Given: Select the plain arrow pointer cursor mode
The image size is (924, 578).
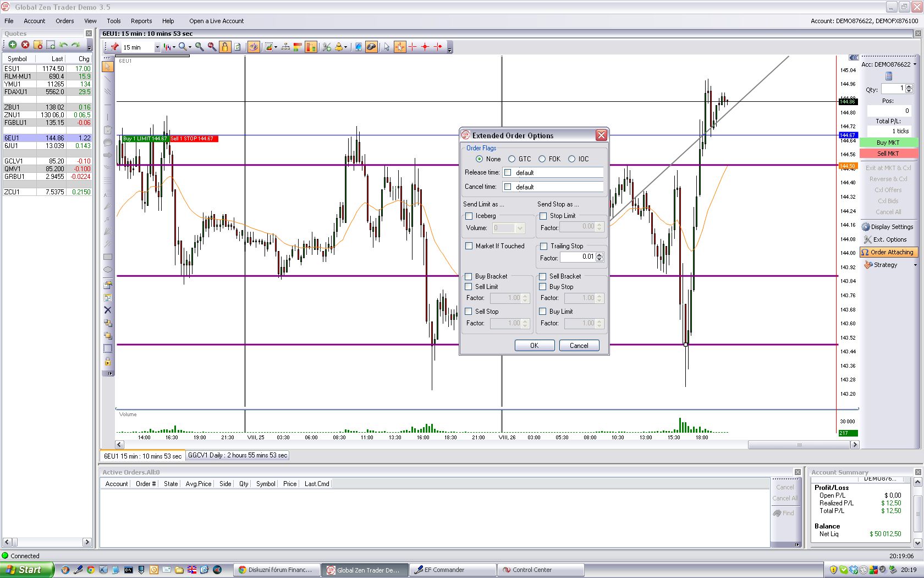Looking at the screenshot, I should [x=387, y=47].
